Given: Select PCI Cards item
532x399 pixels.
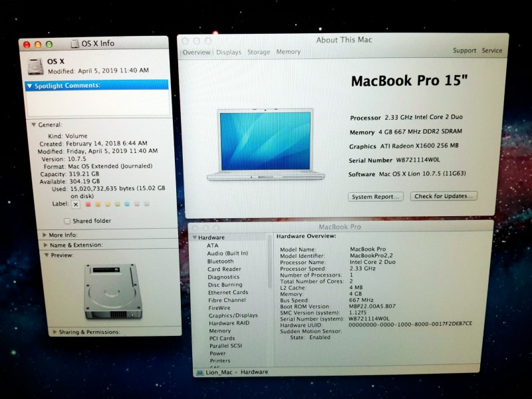Looking at the screenshot, I should pyautogui.click(x=222, y=338).
